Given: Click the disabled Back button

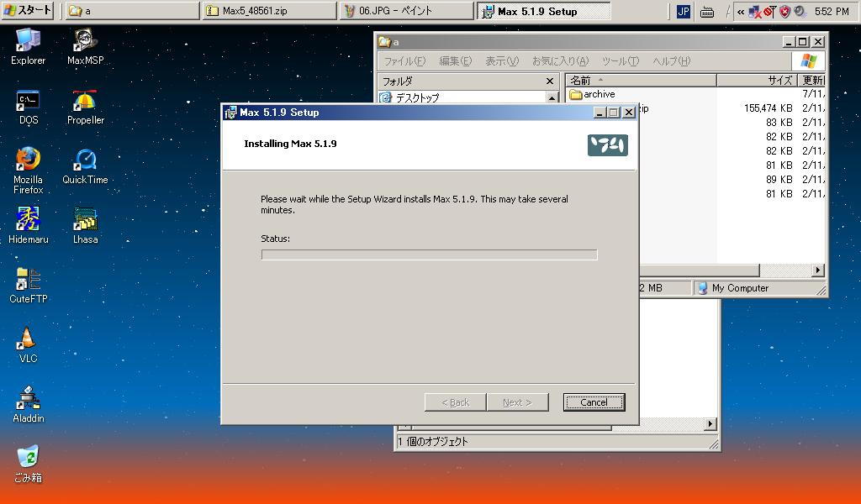Looking at the screenshot, I should 455,402.
